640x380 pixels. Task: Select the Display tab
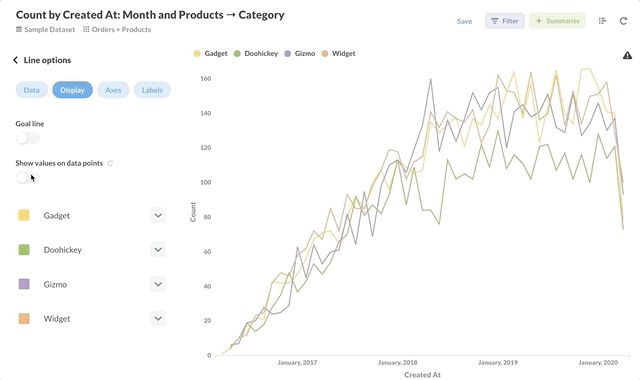point(73,90)
